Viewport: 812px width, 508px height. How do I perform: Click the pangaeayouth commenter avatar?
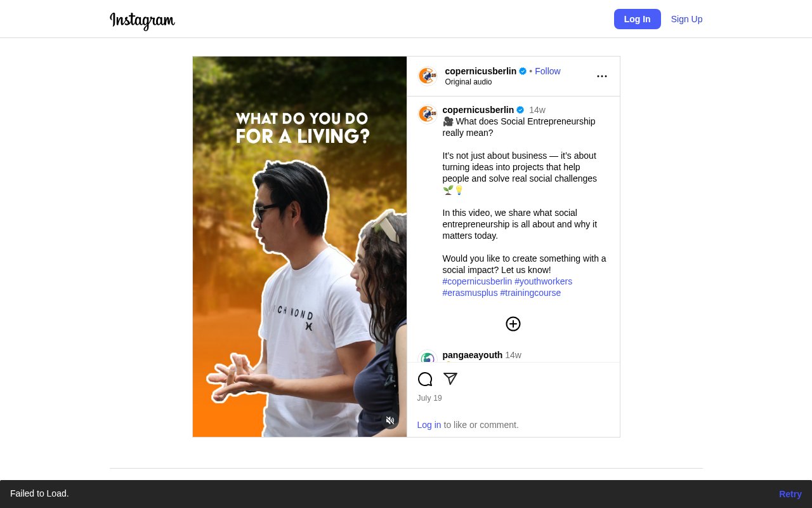tap(427, 358)
